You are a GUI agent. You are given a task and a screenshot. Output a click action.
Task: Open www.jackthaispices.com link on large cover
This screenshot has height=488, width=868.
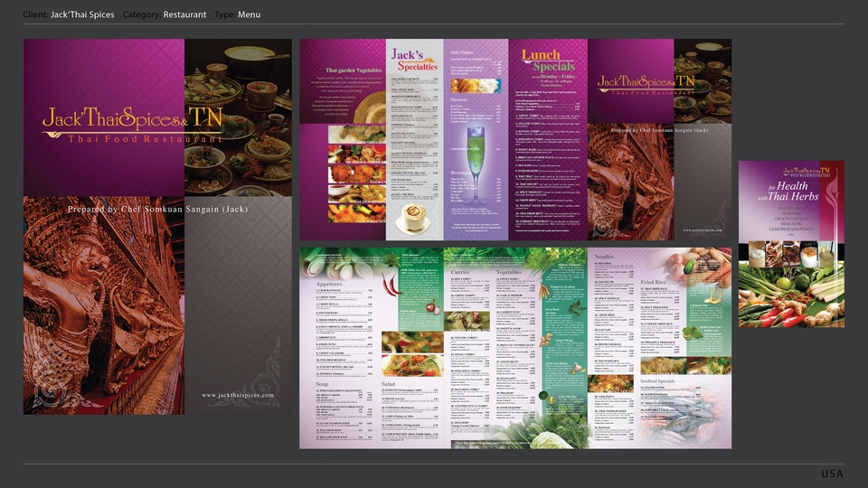[x=238, y=395]
